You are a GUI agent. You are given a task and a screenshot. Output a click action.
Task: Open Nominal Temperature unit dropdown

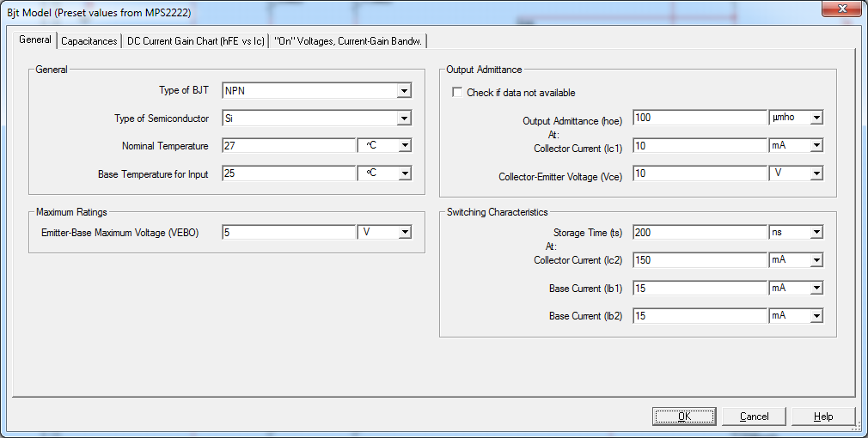pyautogui.click(x=405, y=145)
